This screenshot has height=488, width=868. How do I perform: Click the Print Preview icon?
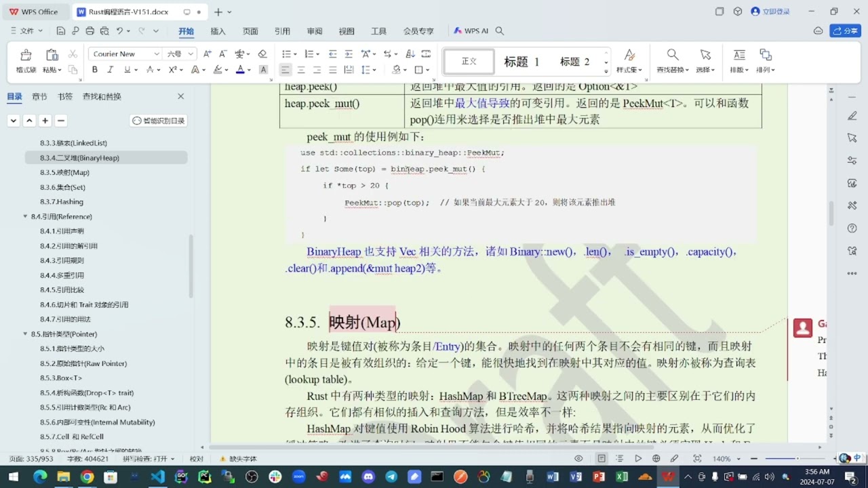point(104,31)
